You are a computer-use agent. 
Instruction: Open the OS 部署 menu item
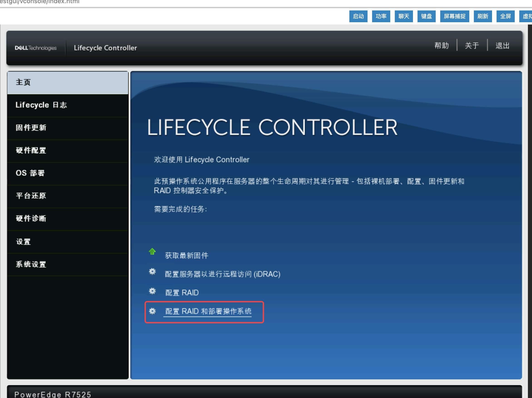[x=68, y=173]
